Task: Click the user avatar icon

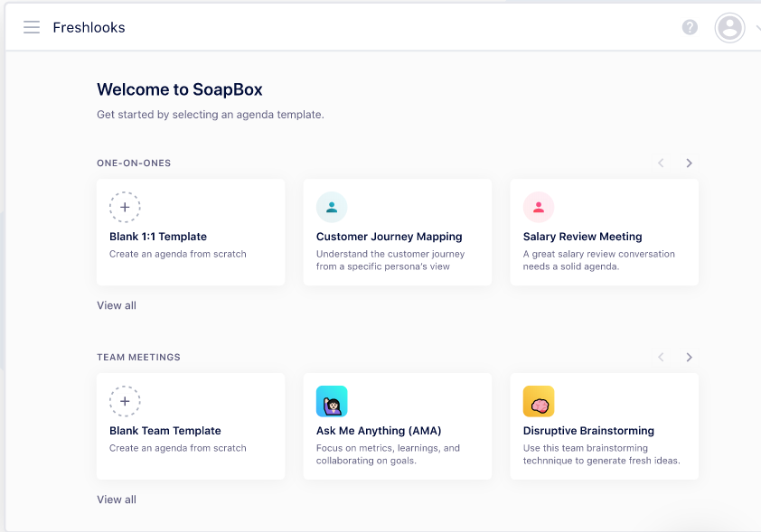Action: pos(730,28)
